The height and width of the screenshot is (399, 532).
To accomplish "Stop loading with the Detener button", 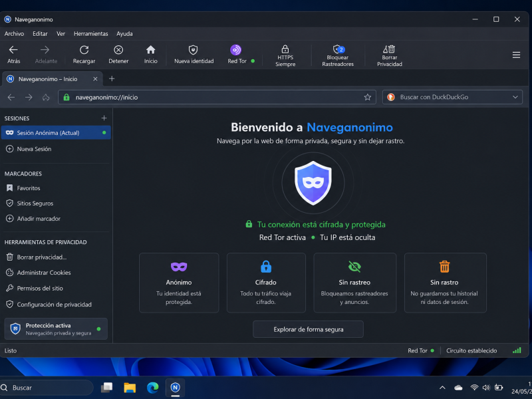I will (118, 55).
